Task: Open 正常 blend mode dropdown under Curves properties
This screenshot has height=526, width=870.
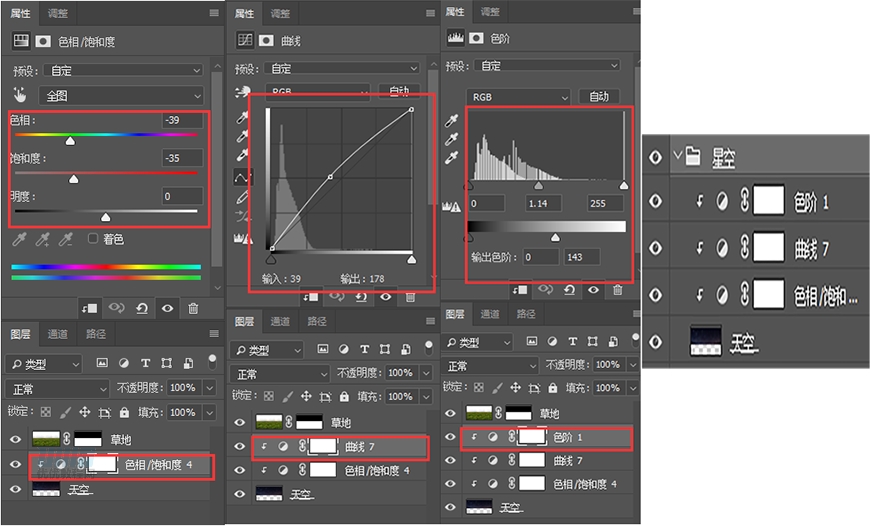Action: pyautogui.click(x=280, y=375)
